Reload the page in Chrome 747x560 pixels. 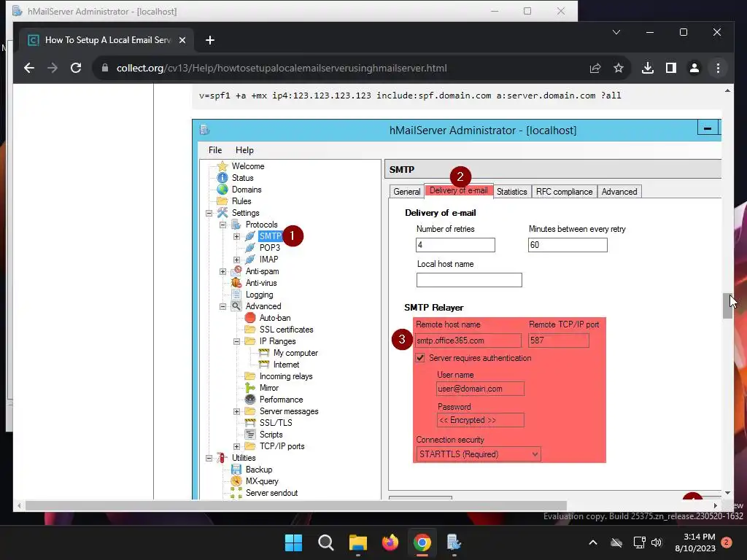pyautogui.click(x=76, y=68)
